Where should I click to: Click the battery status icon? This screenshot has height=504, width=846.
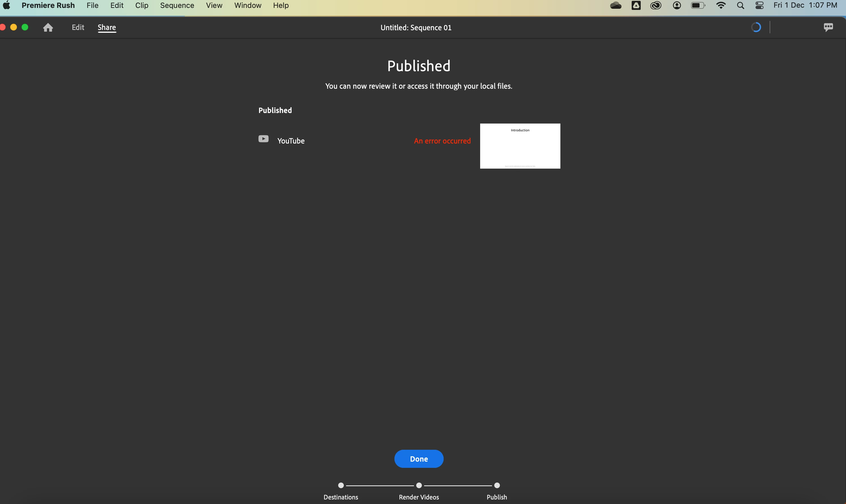(x=698, y=5)
